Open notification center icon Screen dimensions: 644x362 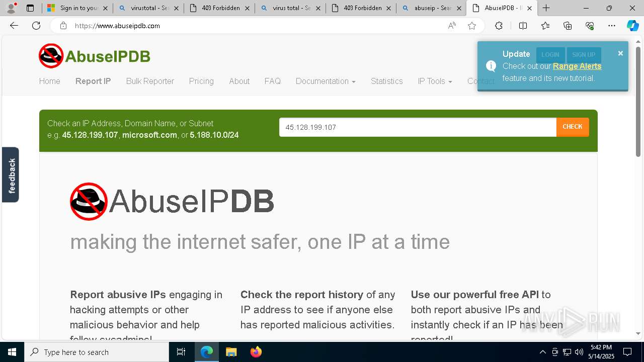click(x=627, y=352)
